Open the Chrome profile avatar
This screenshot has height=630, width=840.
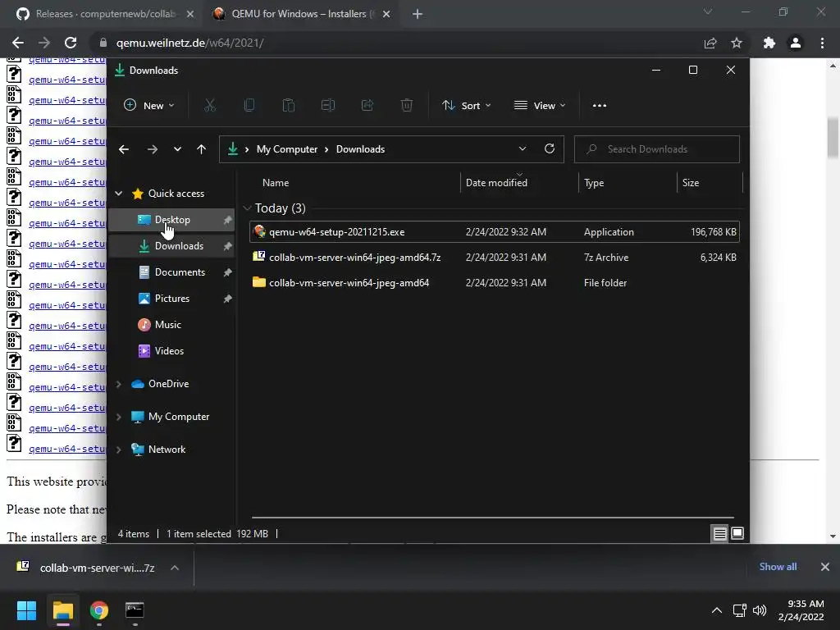pyautogui.click(x=796, y=43)
